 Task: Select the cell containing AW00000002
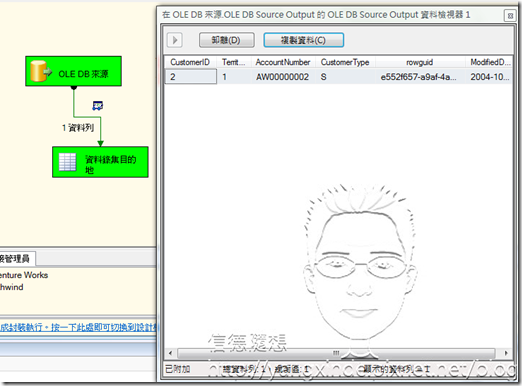[x=283, y=77]
